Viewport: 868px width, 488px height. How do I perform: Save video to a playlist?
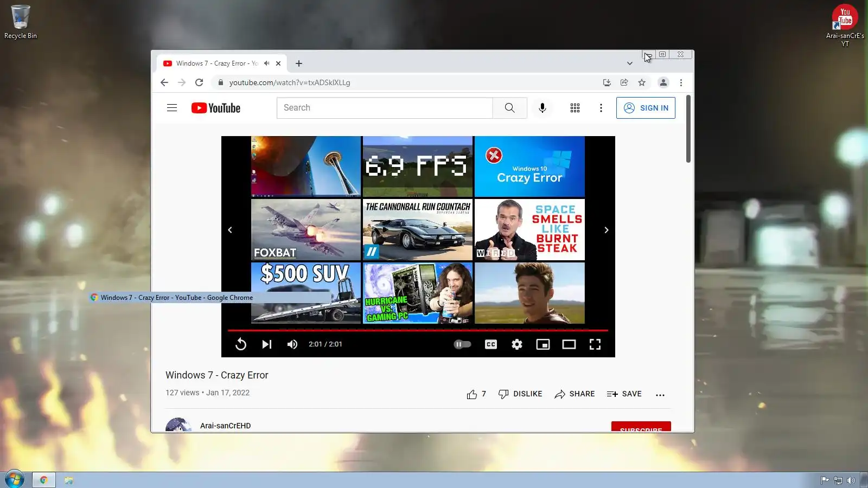pos(624,394)
